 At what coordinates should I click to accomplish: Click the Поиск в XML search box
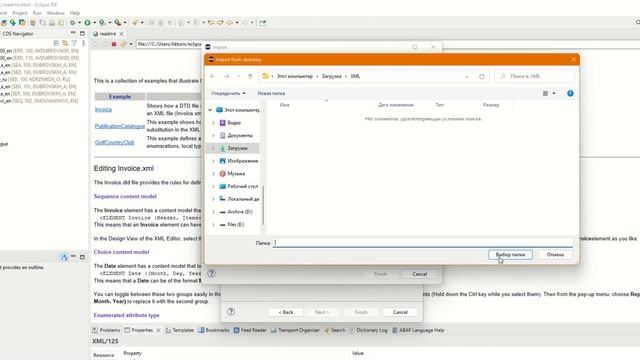point(535,76)
